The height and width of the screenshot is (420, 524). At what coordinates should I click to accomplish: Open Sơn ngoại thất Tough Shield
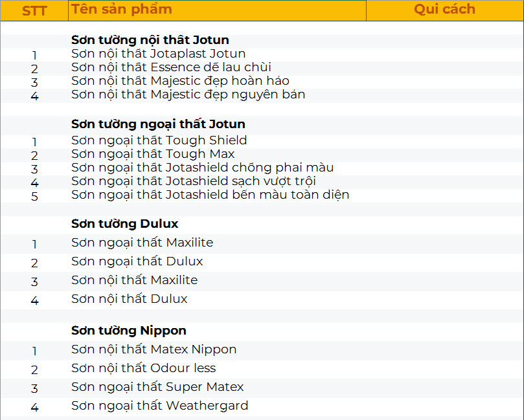point(159,140)
